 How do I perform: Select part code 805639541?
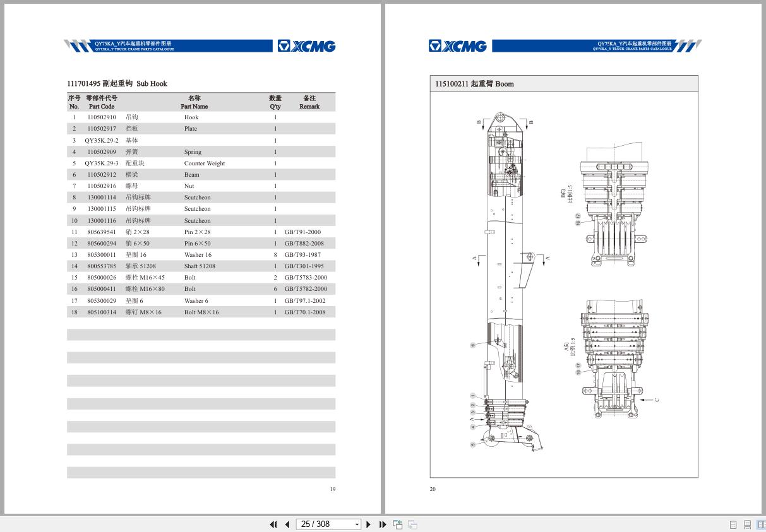[102, 232]
